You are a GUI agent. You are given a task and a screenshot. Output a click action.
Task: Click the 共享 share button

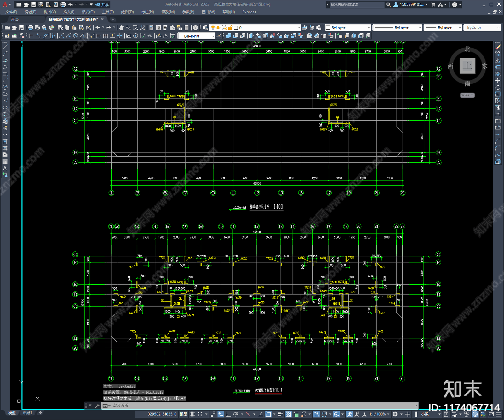point(102,4)
